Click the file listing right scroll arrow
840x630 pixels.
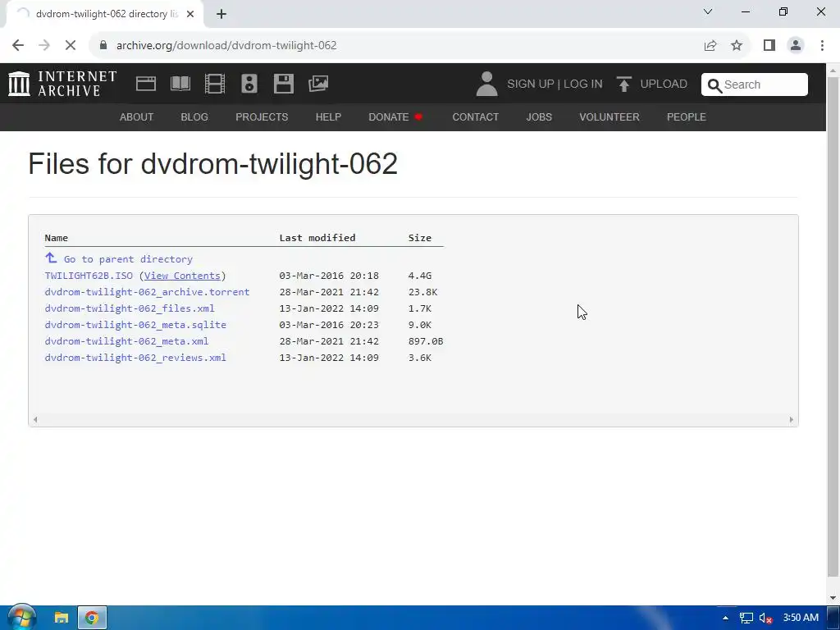pyautogui.click(x=792, y=419)
